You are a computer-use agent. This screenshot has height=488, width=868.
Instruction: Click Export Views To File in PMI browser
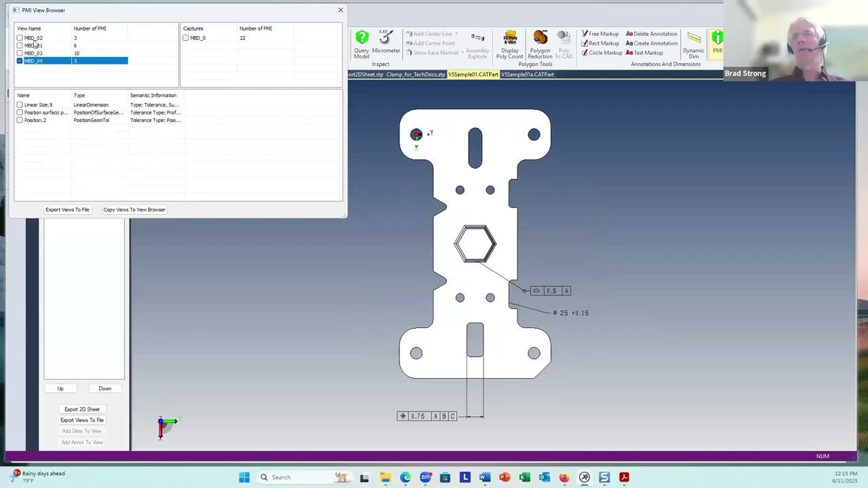point(67,209)
